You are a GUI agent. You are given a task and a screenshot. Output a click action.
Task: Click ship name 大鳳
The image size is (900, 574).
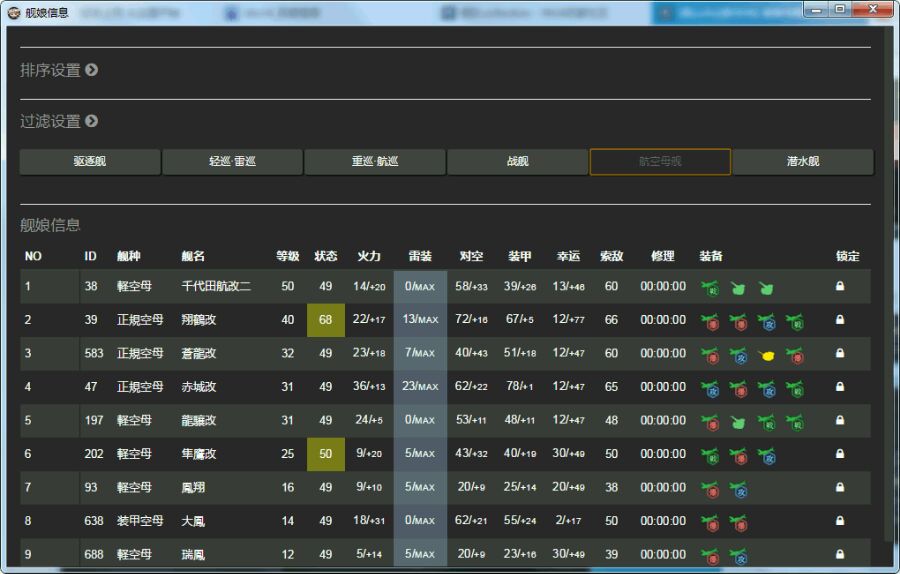coord(193,521)
